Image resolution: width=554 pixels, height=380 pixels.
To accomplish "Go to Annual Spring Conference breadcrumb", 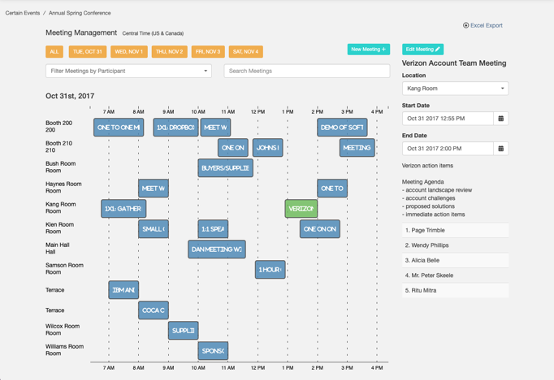I will coord(79,13).
